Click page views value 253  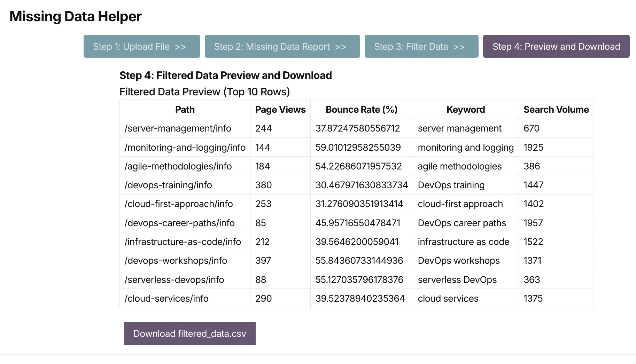pos(280,204)
